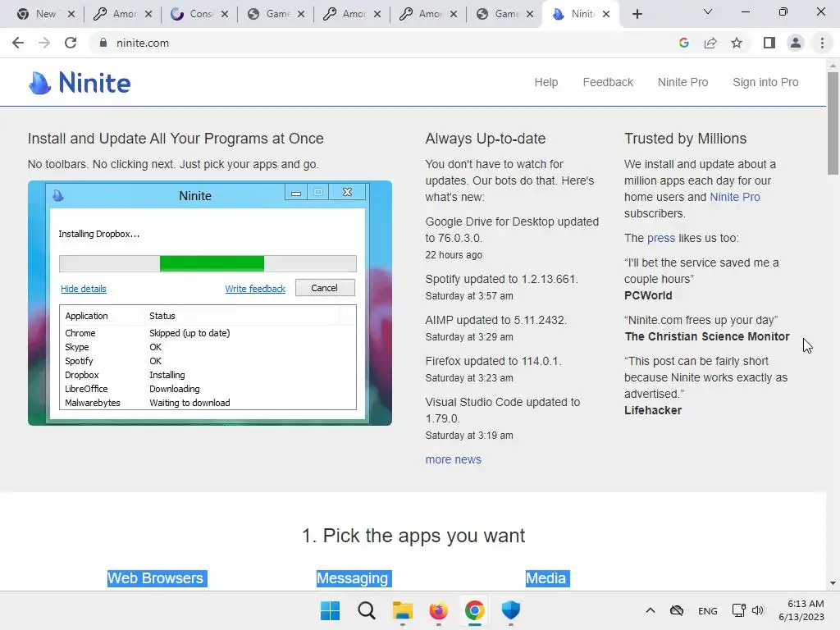The height and width of the screenshot is (630, 840).
Task: Open Windows Security shield in taskbar
Action: click(x=510, y=610)
